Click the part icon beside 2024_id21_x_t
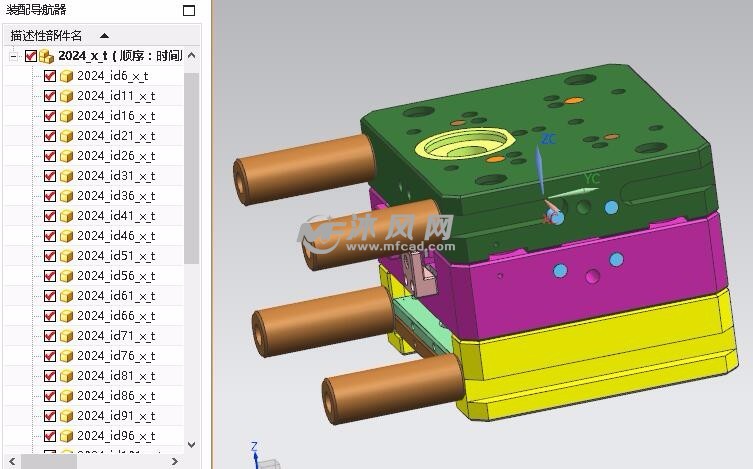Screen dimensions: 753x469 point(66,136)
